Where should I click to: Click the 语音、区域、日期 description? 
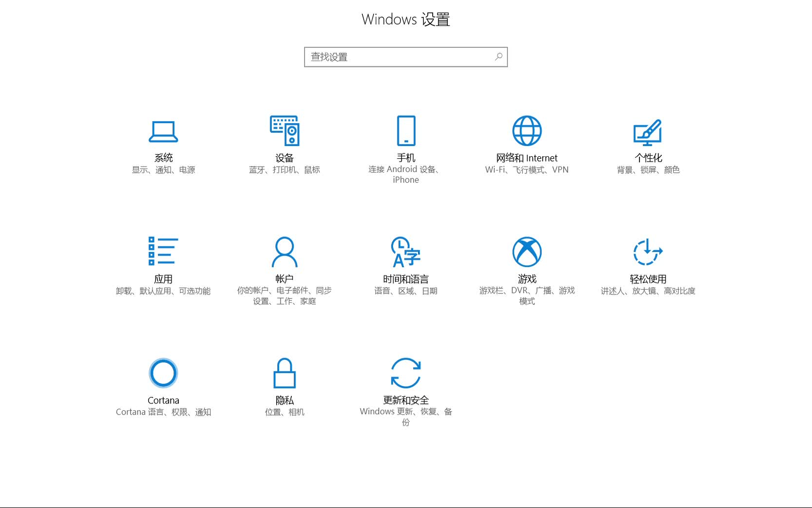[x=406, y=291]
